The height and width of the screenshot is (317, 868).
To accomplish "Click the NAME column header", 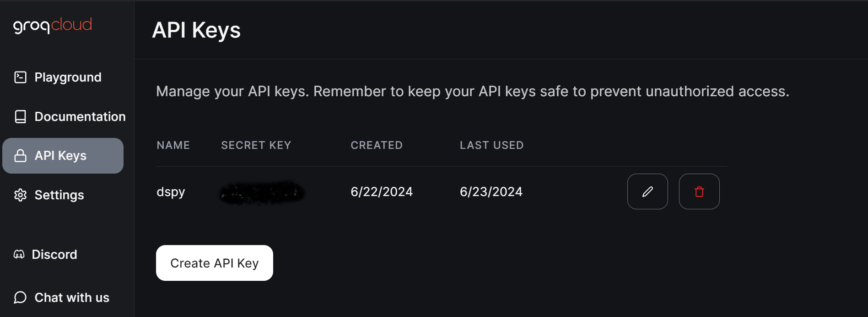I will pyautogui.click(x=173, y=145).
